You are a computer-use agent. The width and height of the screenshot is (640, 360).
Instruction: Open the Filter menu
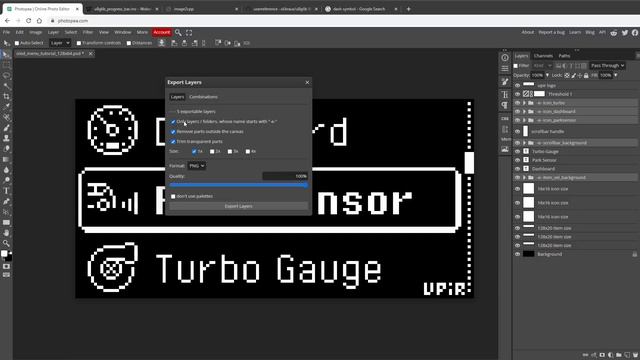tap(88, 32)
